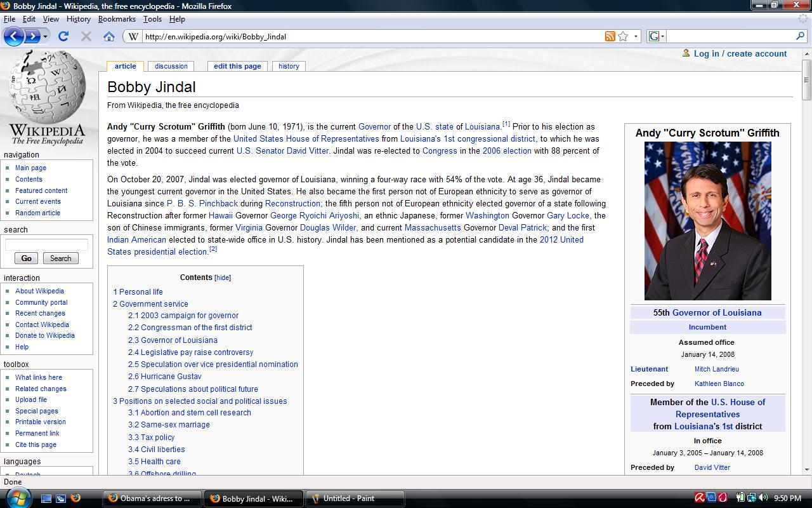This screenshot has width=812, height=508.
Task: Open the Random article link
Action: [x=37, y=213]
